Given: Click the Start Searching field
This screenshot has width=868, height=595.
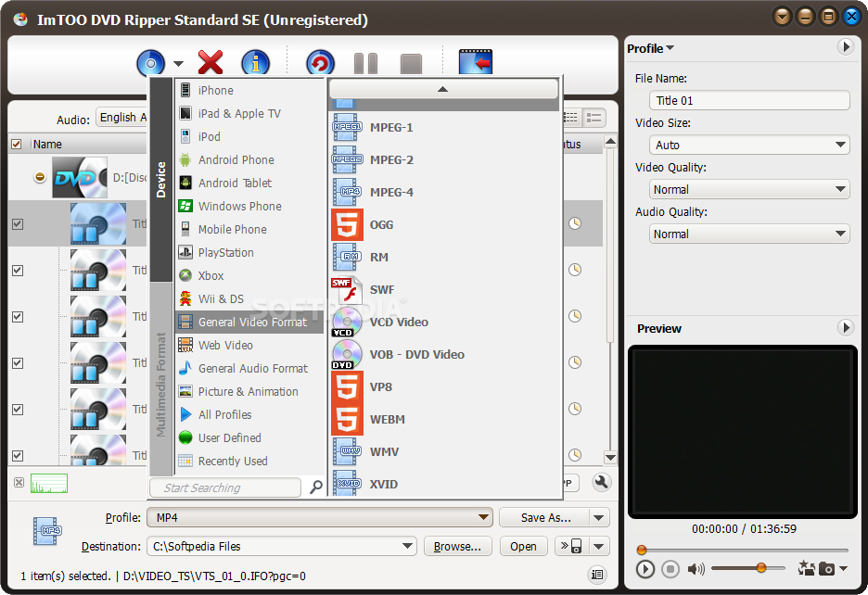Looking at the screenshot, I should 225,487.
